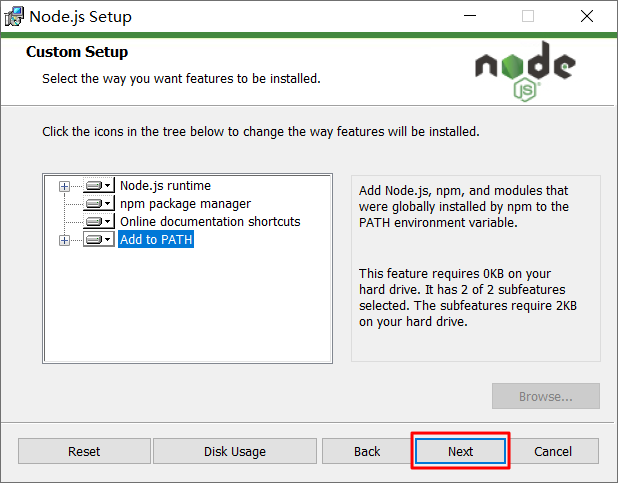Image resolution: width=618 pixels, height=483 pixels.
Task: Click the Reset button
Action: 84,451
